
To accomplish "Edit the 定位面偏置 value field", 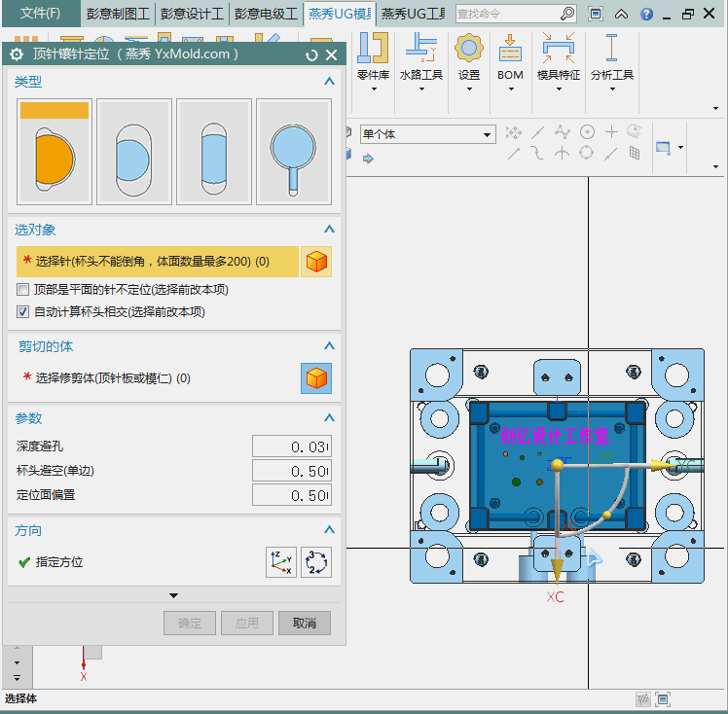I will click(292, 496).
